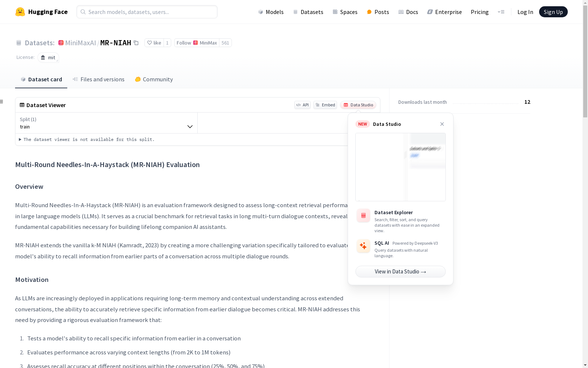Click the API button in Dataset Viewer
This screenshot has height=368, width=588.
(302, 105)
